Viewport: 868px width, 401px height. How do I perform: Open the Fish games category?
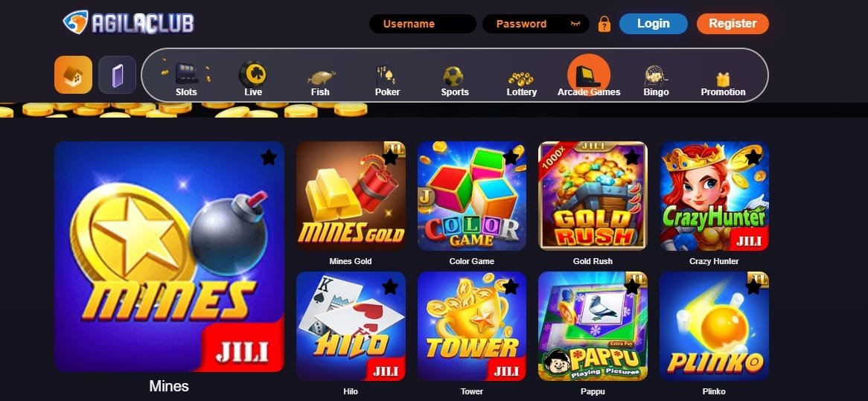[x=321, y=77]
